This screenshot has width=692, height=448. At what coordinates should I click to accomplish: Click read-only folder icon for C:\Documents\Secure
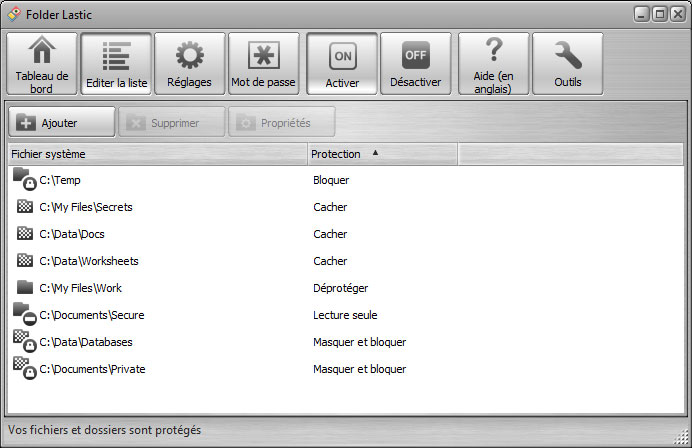[x=24, y=314]
